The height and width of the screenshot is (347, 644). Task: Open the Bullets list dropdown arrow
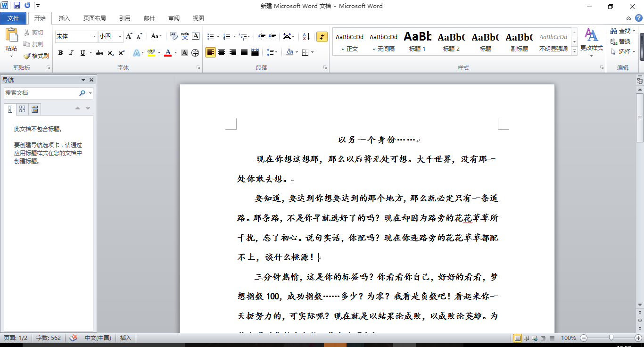pyautogui.click(x=217, y=36)
